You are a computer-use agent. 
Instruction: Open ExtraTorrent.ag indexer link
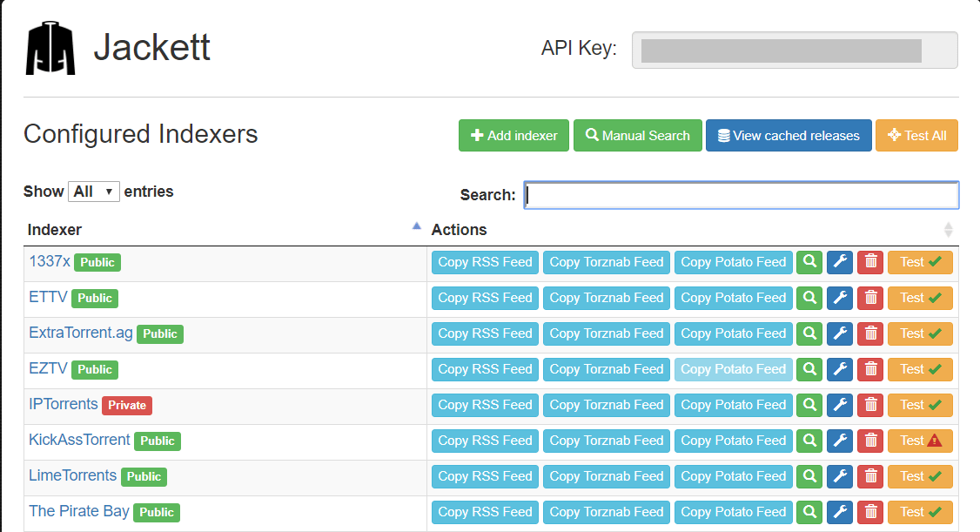(81, 333)
